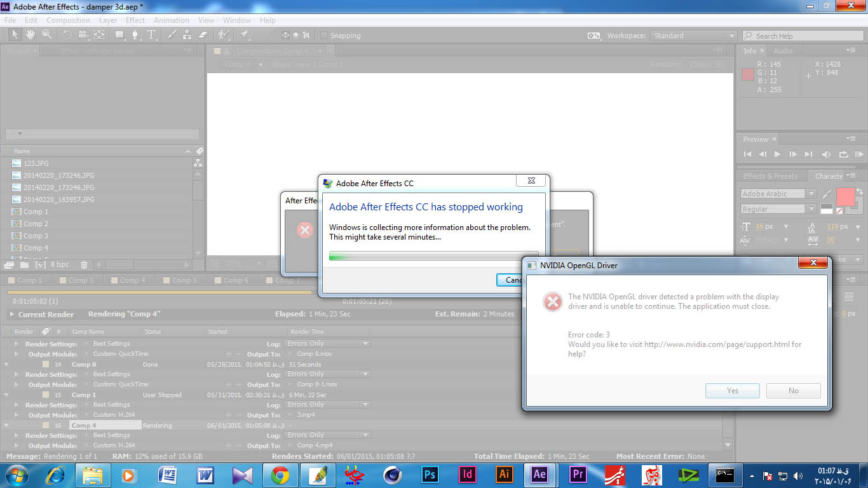Expand the Current Render details

pyautogui.click(x=11, y=315)
